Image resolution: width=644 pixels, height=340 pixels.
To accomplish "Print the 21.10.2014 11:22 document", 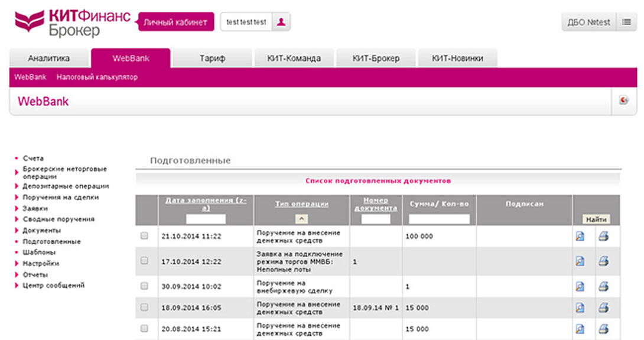I will pos(603,237).
